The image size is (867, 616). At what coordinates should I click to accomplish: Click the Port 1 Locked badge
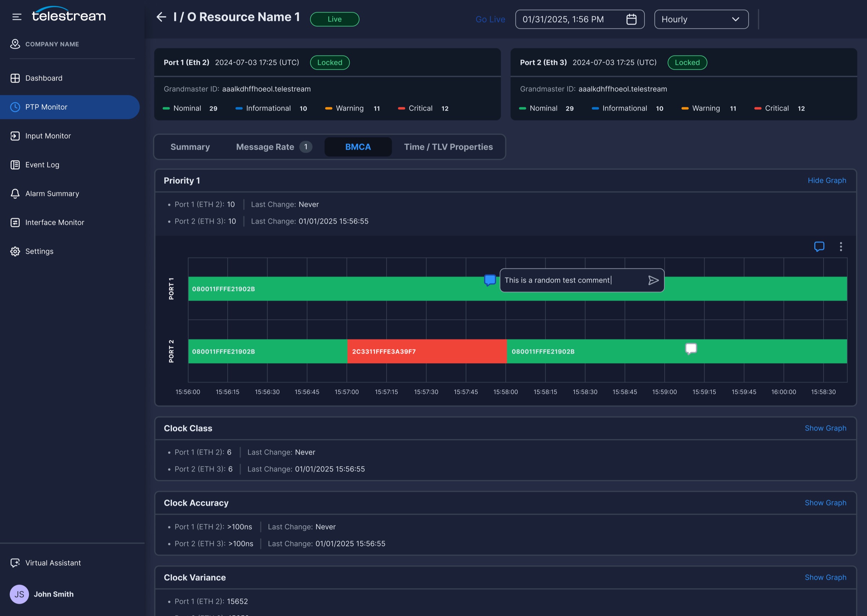coord(330,62)
